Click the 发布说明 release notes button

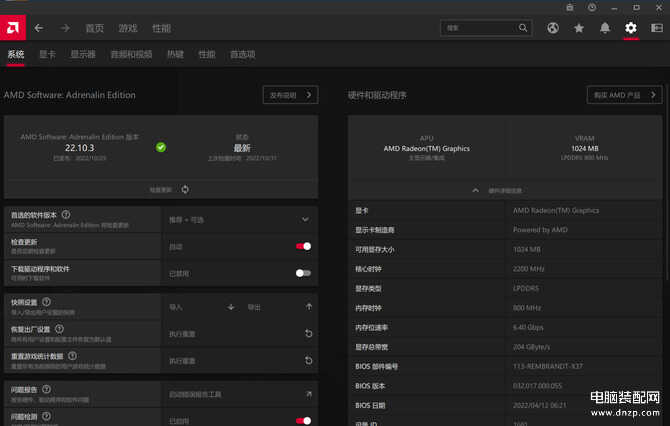click(x=291, y=95)
